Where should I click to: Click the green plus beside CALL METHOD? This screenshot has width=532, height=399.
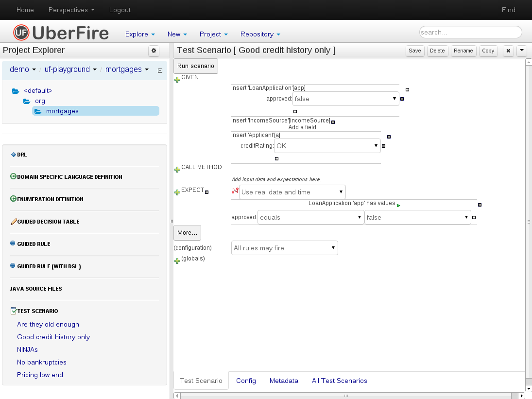point(177,169)
